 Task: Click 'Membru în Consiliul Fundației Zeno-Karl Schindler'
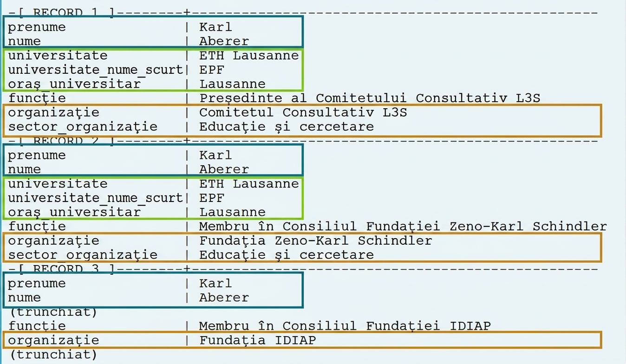[x=403, y=226]
